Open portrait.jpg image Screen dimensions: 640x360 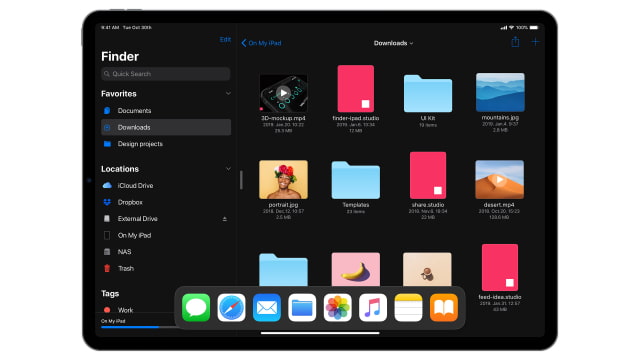[x=283, y=180]
